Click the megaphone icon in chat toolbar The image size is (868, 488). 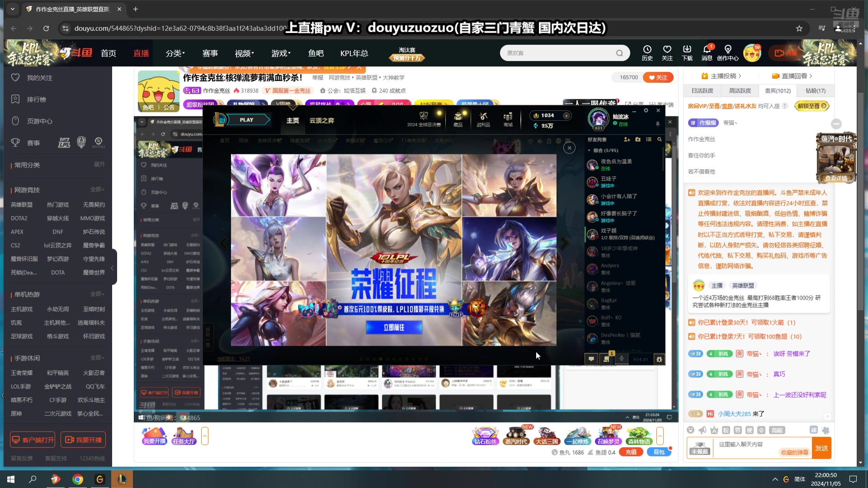[702, 430]
